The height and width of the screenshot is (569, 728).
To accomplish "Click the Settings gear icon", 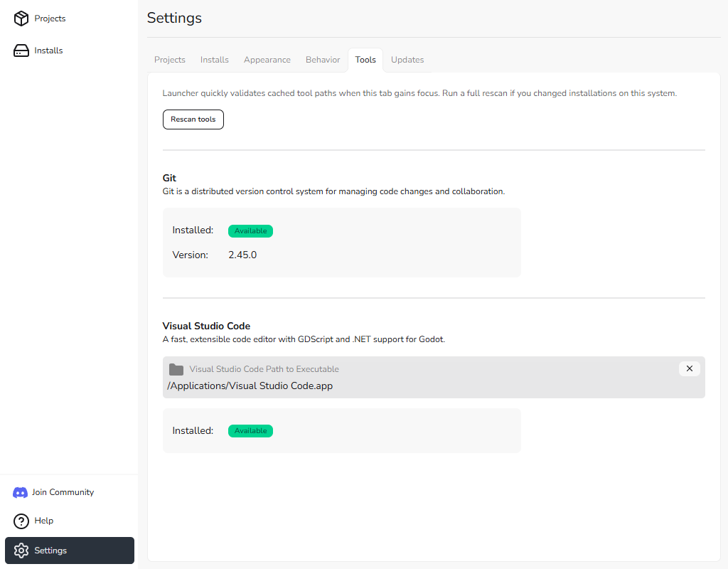I will [x=21, y=551].
